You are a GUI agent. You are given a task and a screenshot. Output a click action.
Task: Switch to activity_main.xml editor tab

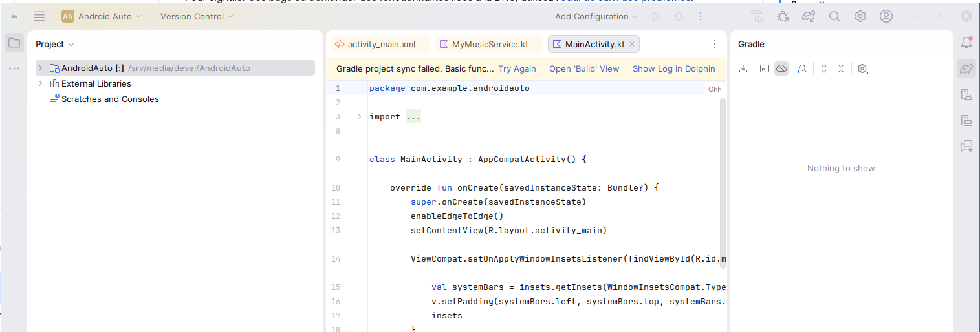[380, 44]
